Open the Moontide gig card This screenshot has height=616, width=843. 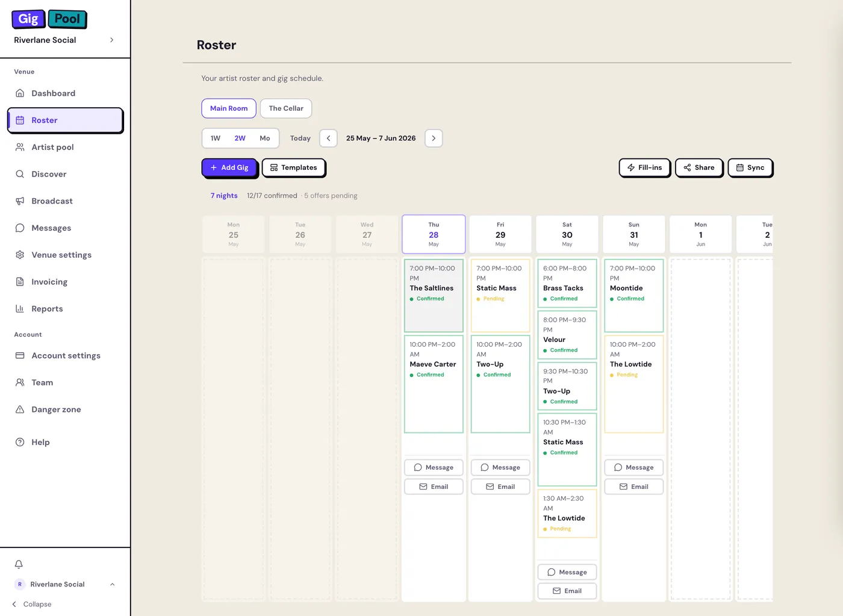point(634,296)
